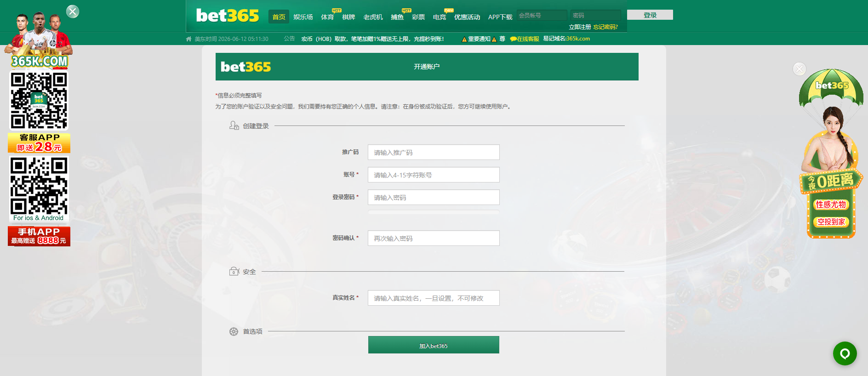Screen dimensions: 868x376
Task: Close the right parachute girl advertisement
Action: 799,69
